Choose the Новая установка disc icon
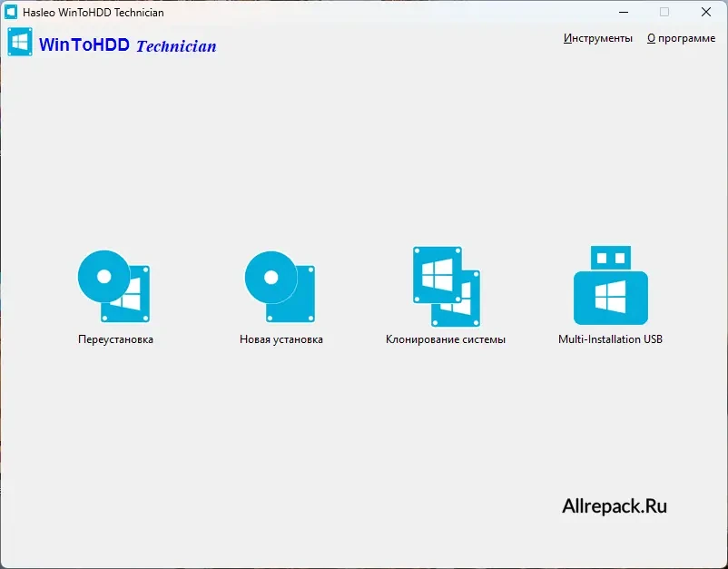This screenshot has height=569, width=728. 280,287
